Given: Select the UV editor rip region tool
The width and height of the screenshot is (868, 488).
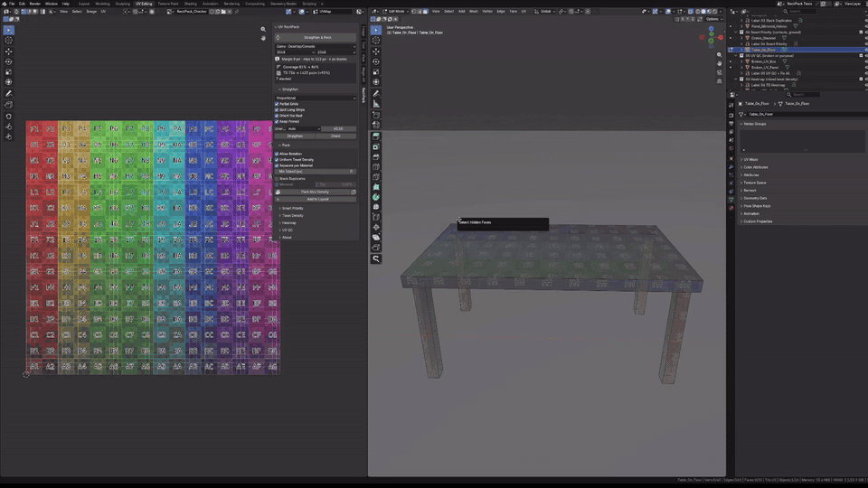Looking at the screenshot, I should [9, 105].
